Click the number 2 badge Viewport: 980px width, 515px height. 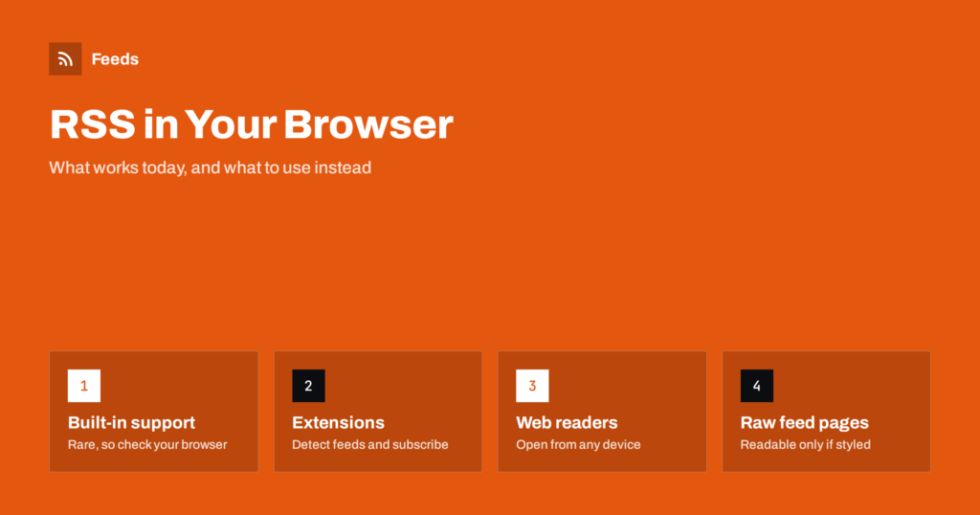[x=308, y=386]
